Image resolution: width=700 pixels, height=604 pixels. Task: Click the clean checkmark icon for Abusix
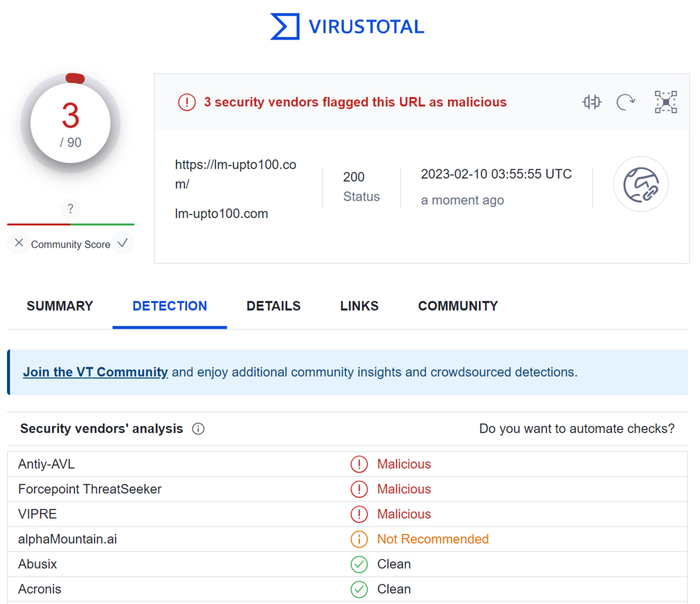(359, 564)
